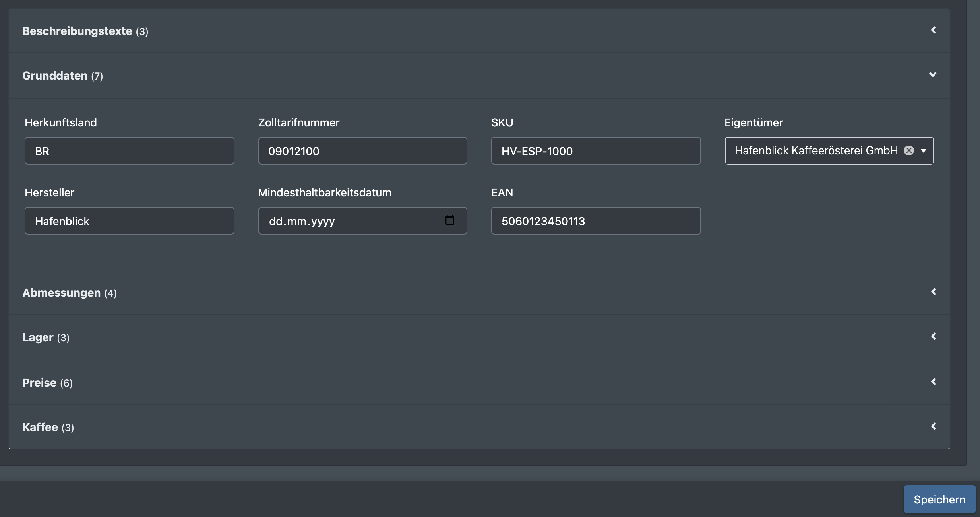This screenshot has height=517, width=980.
Task: Click the Preise (6) heading
Action: coord(48,383)
